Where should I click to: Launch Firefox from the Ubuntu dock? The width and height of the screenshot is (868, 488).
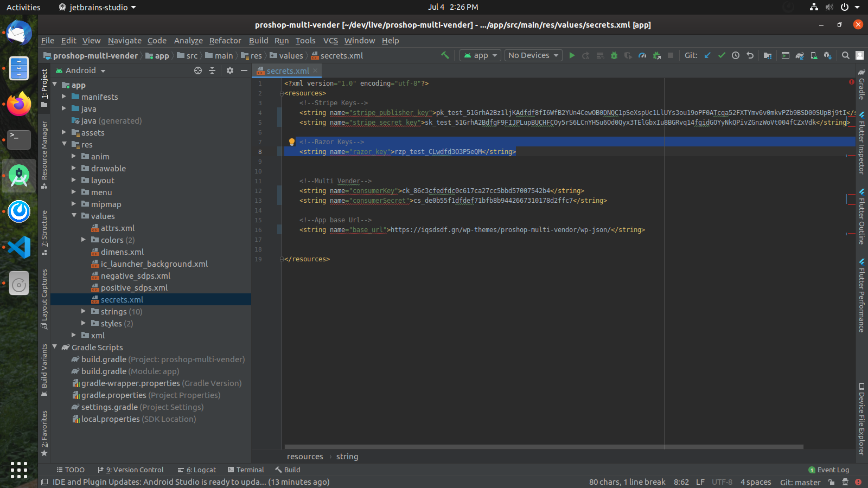(x=19, y=104)
